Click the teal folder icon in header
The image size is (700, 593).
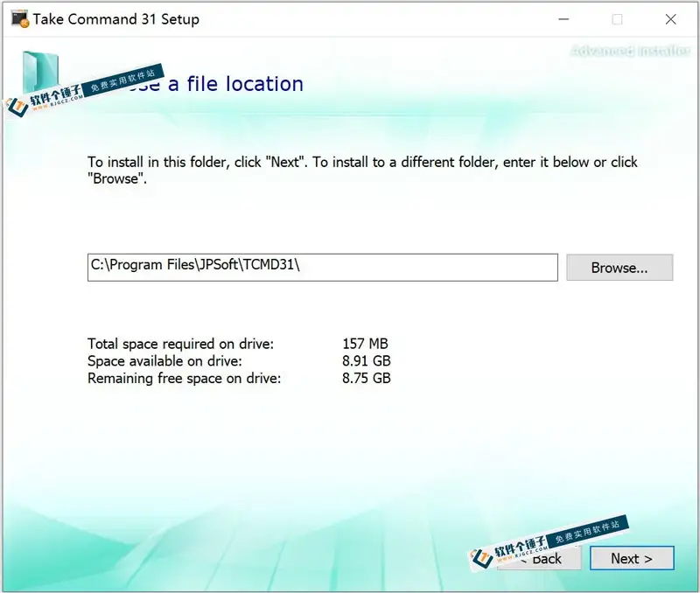click(x=40, y=72)
